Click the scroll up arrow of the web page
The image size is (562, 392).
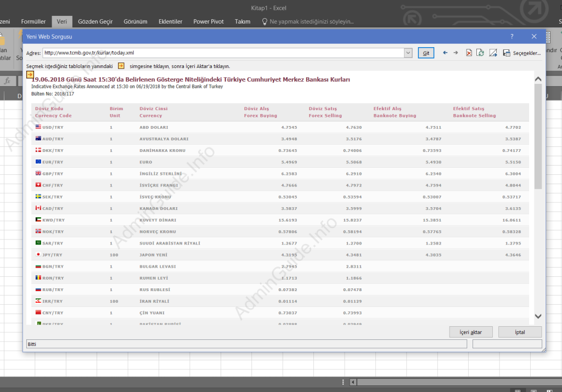(x=538, y=79)
